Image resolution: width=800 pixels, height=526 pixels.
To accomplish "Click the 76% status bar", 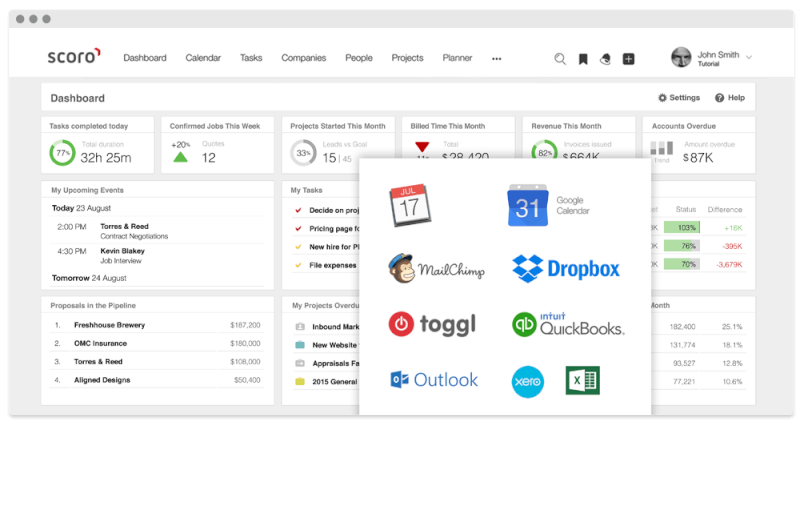I will (682, 246).
